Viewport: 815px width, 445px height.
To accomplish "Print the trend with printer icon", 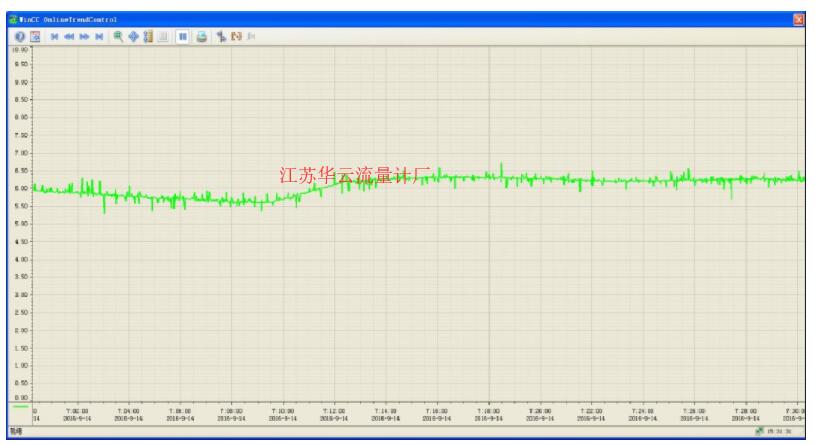I will click(x=202, y=36).
